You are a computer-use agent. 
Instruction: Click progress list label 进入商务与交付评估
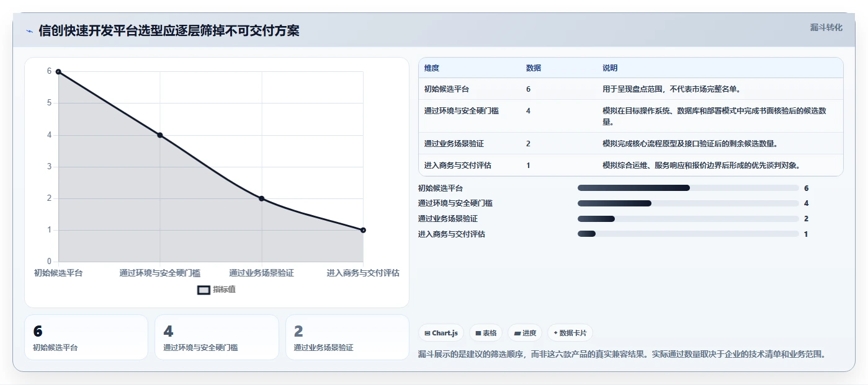coord(452,234)
